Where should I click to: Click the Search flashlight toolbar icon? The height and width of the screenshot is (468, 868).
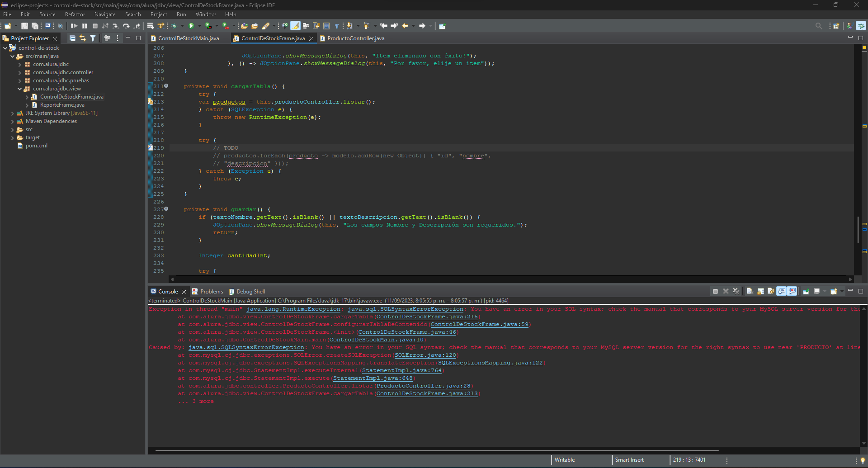tap(266, 26)
